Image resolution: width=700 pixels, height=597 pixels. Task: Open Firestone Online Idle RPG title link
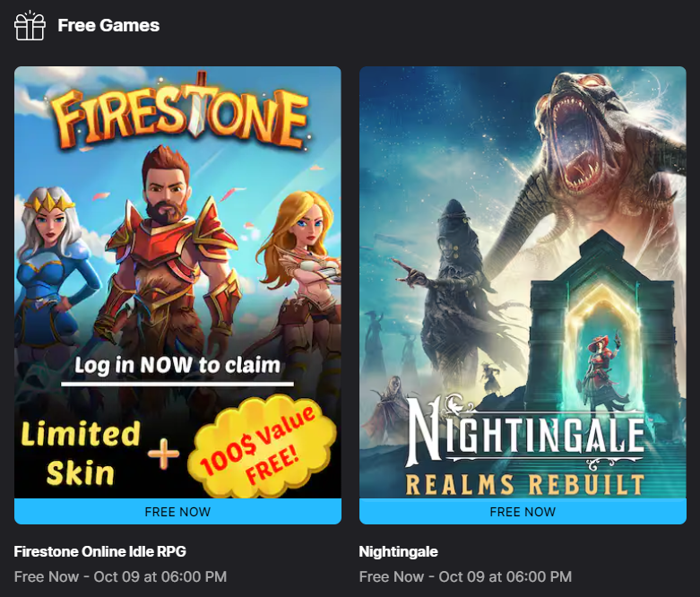100,551
